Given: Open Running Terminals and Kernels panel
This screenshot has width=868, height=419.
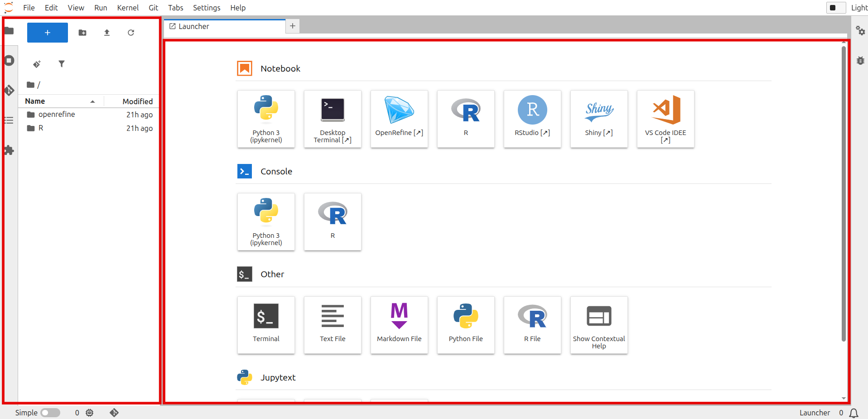Looking at the screenshot, I should tap(9, 60).
